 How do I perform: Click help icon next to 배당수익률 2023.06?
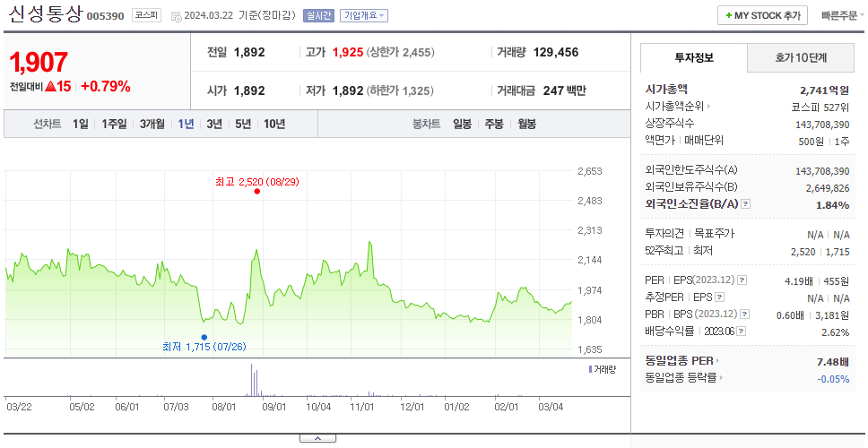tap(742, 332)
